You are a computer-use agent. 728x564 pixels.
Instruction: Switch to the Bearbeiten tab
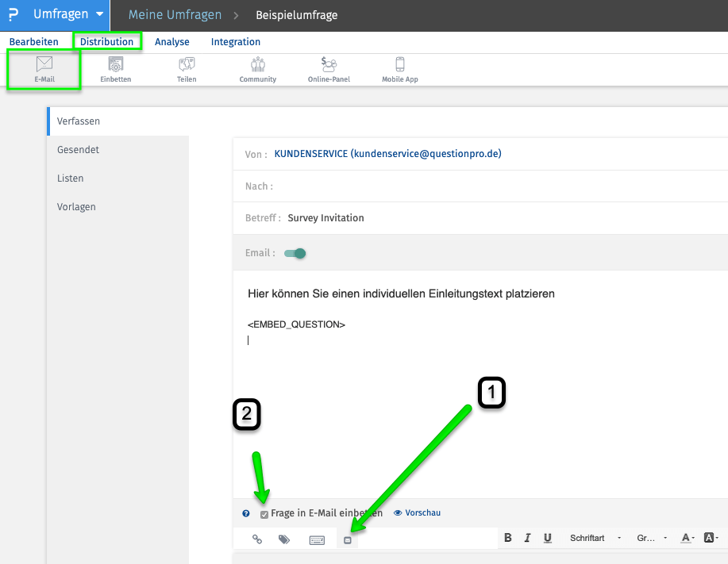34,42
